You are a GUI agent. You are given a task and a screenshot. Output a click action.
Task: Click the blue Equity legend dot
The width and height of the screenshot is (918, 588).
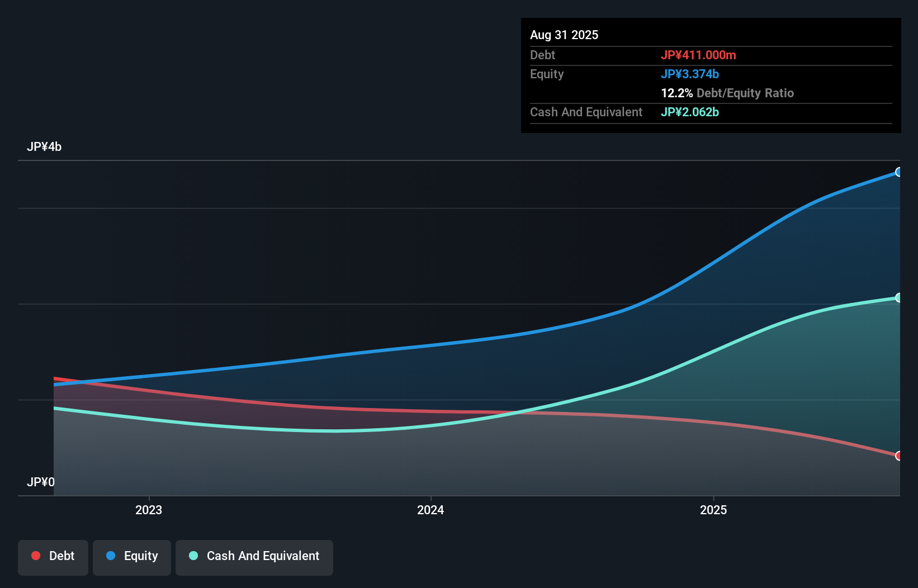pos(111,556)
